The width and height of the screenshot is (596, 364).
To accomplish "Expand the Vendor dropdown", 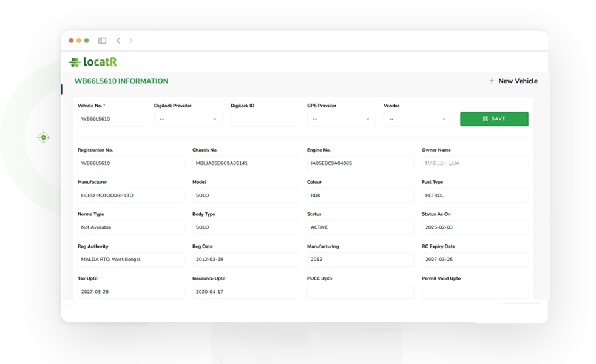I will click(418, 119).
